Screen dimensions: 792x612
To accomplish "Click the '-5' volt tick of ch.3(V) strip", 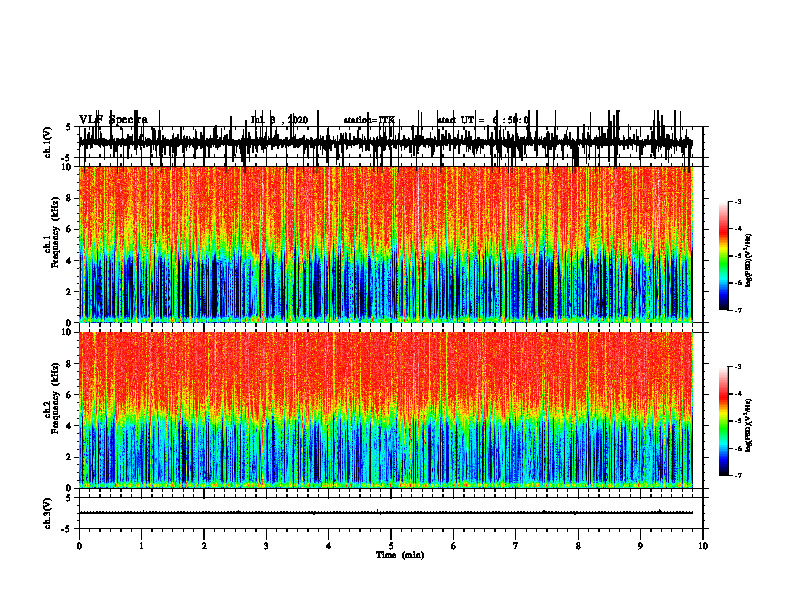I will 67,529.
